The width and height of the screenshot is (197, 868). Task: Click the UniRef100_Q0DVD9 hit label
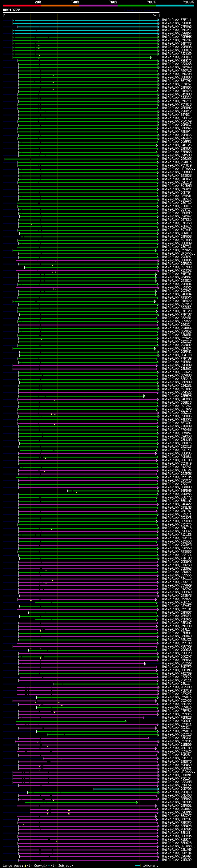coord(177,789)
